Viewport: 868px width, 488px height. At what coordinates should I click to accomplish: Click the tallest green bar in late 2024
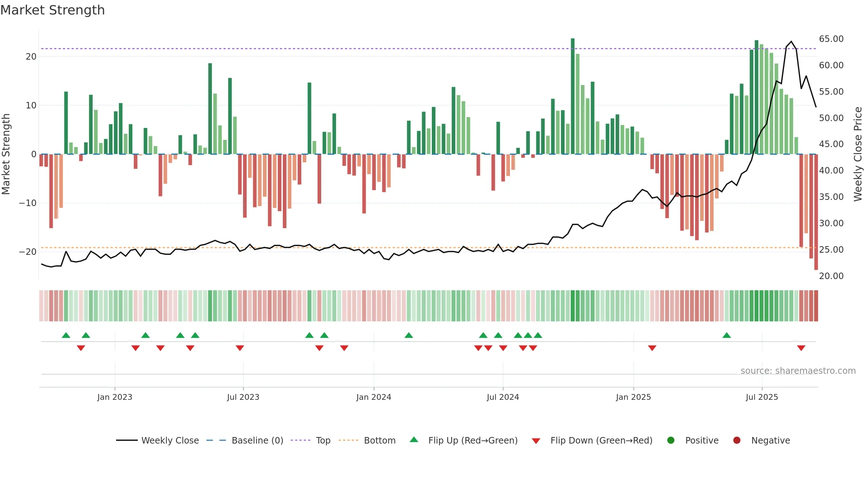point(573,96)
